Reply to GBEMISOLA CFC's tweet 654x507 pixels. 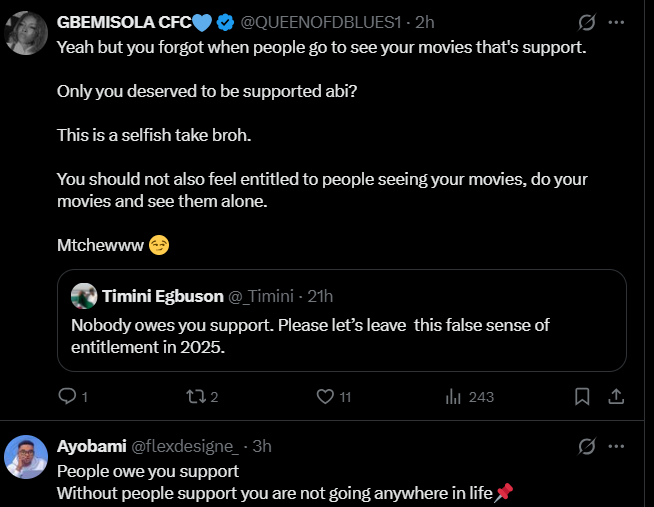tap(68, 397)
